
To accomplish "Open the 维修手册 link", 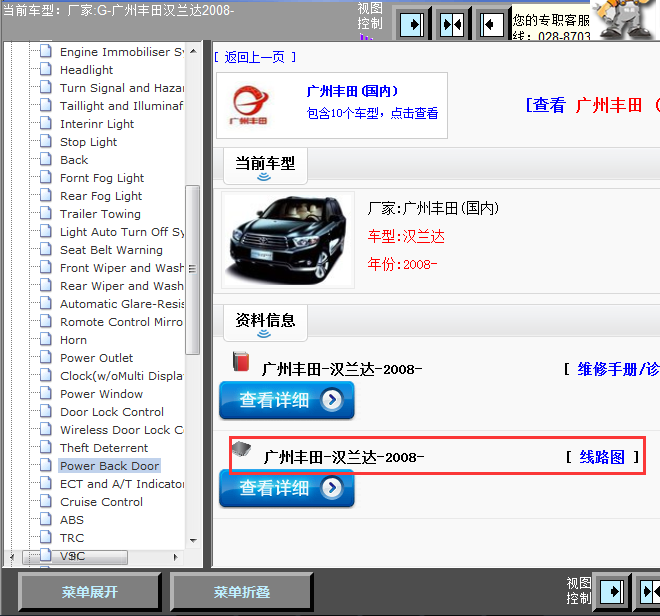I will 618,369.
